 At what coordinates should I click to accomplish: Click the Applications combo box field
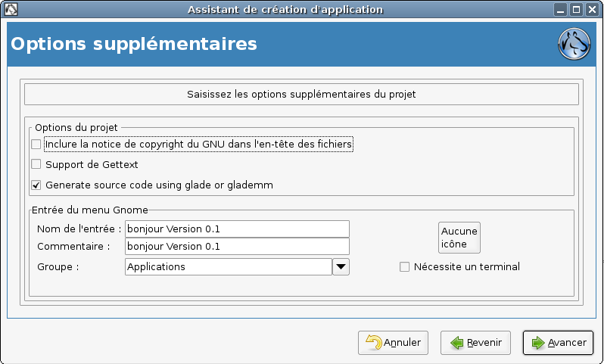pos(229,266)
